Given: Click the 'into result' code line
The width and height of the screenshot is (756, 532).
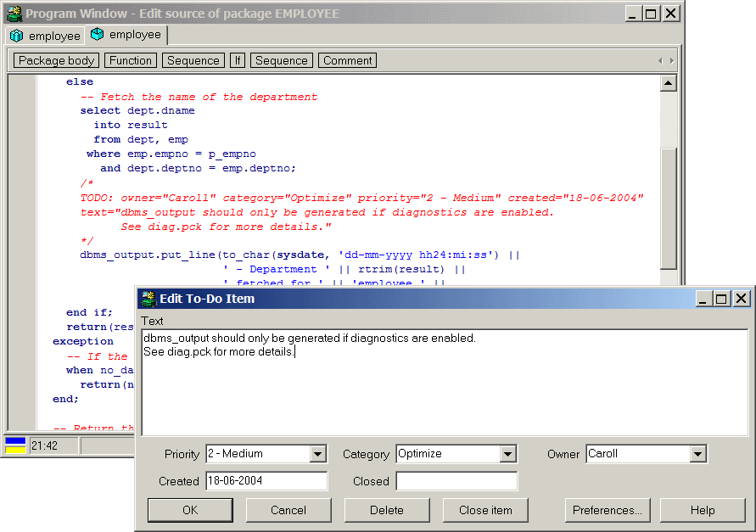Looking at the screenshot, I should tap(131, 125).
